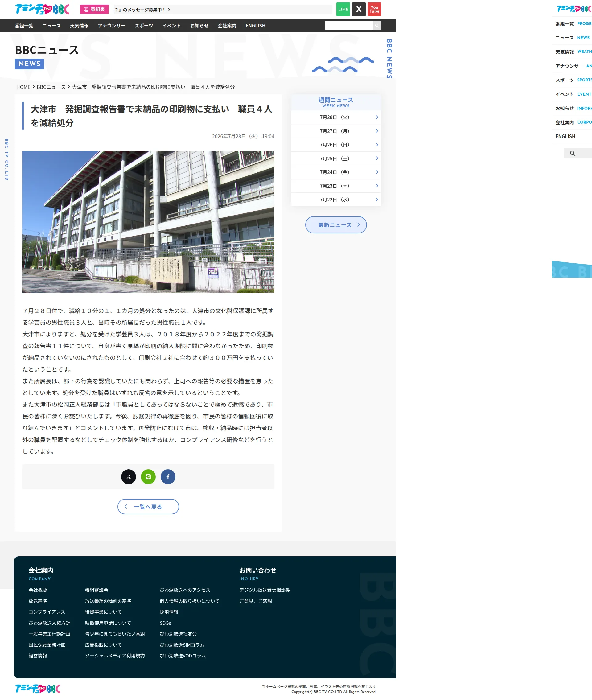Viewport: 592px width, 700px height.
Task: Open footer link 青少年に見てもらいたい番組
Action: (115, 634)
